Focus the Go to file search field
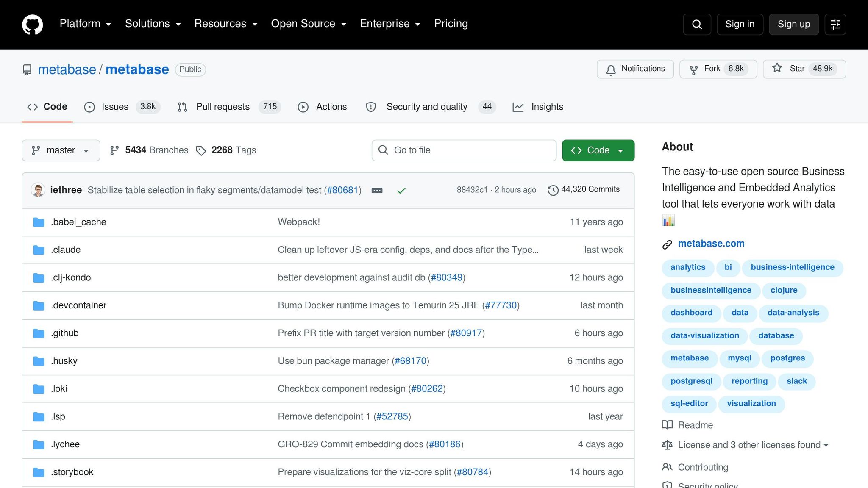This screenshot has width=868, height=488. pyautogui.click(x=464, y=150)
